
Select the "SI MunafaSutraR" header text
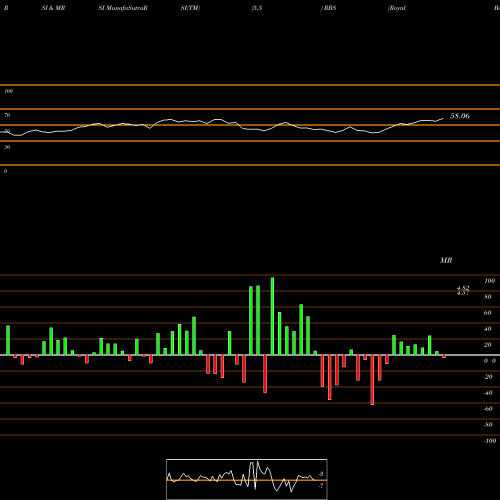point(123,8)
